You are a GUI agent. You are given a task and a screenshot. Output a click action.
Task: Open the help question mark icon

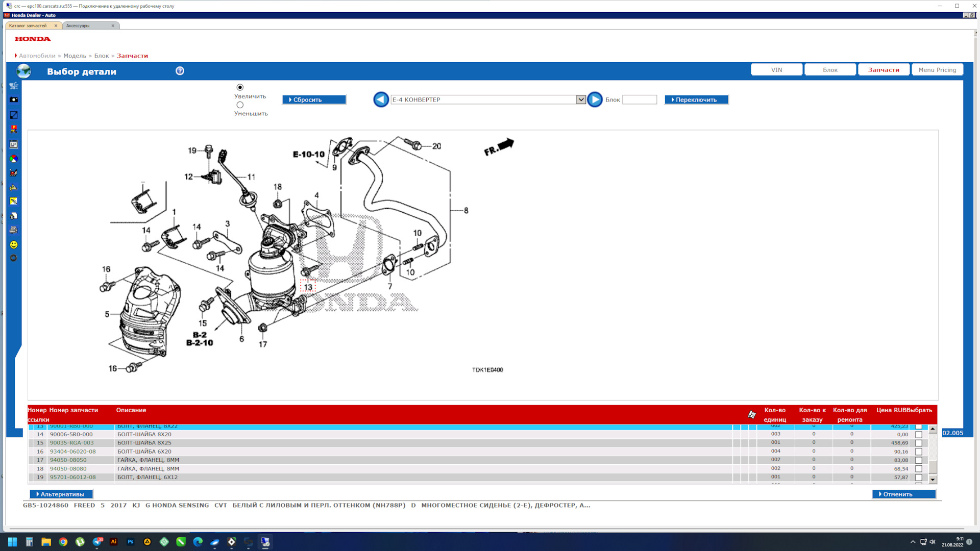point(180,71)
